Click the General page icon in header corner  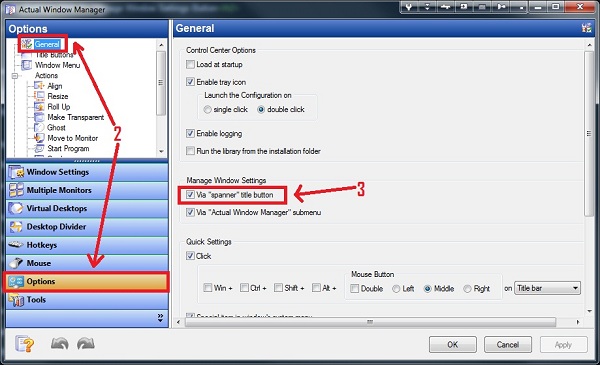pyautogui.click(x=586, y=28)
